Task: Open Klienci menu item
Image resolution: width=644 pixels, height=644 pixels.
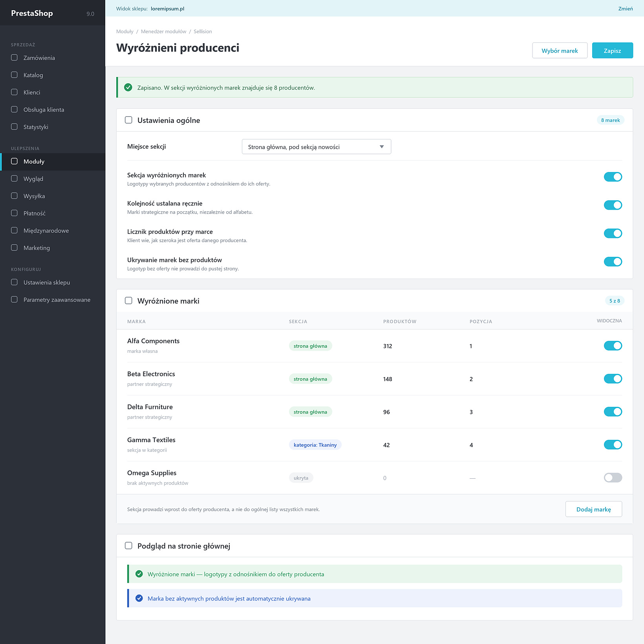Action: 53,92
